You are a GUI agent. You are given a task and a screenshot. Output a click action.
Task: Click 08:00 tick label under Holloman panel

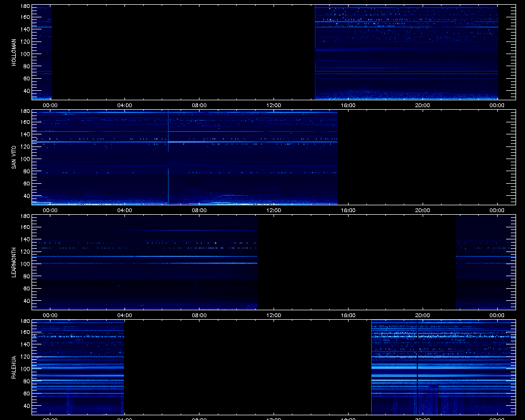199,105
